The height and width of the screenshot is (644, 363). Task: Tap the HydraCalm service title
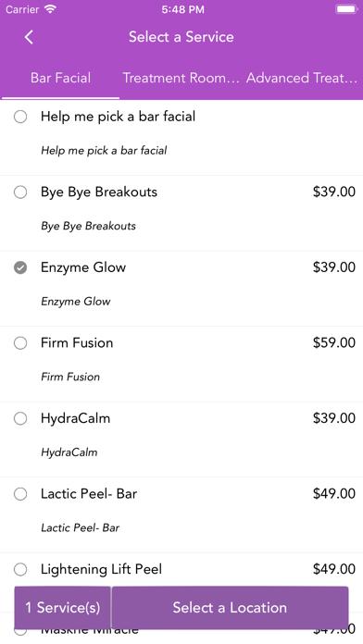tap(76, 418)
